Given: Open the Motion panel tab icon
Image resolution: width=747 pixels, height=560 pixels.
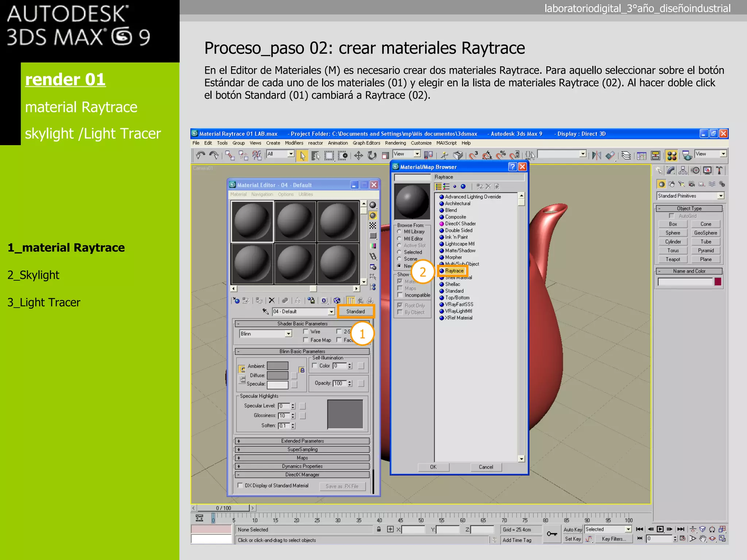Looking at the screenshot, I should click(x=696, y=170).
